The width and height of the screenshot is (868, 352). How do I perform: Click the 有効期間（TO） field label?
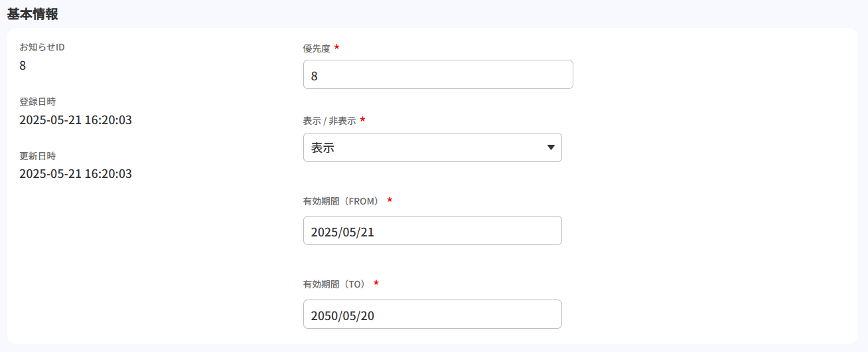coord(334,284)
